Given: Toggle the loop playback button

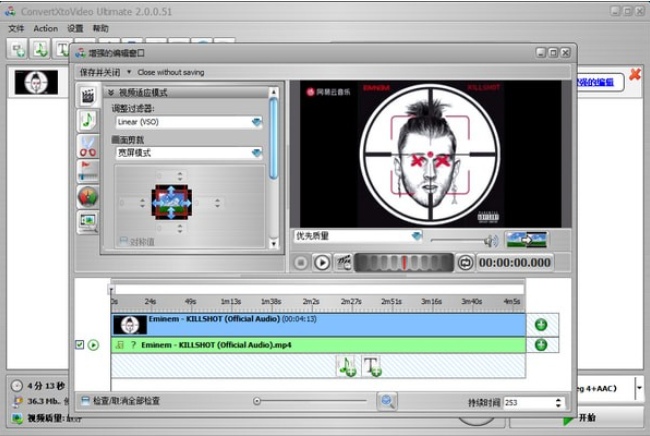Looking at the screenshot, I should coord(465,262).
